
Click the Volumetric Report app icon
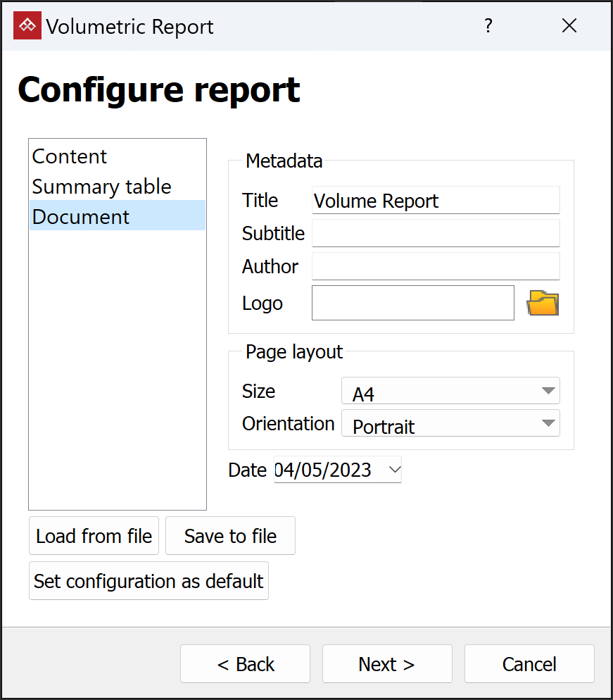(27, 26)
